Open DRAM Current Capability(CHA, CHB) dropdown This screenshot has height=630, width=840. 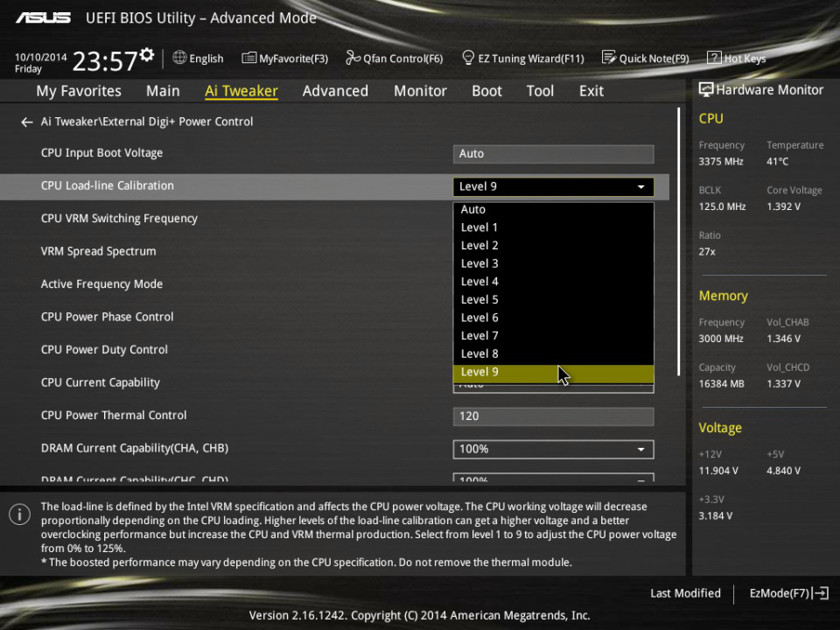click(553, 450)
